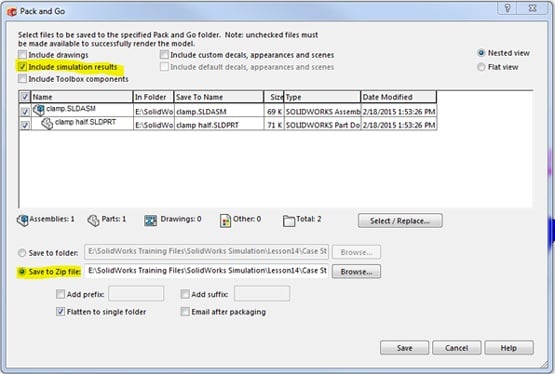555x374 pixels.
Task: Select the clamp.SLDASM Save To Name cell
Action: (219, 111)
